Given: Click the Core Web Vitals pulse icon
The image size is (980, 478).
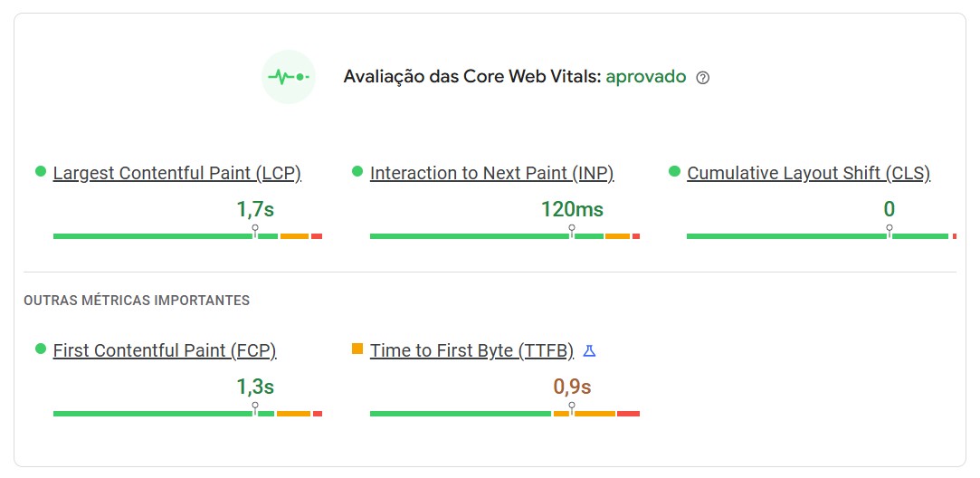Looking at the screenshot, I should point(289,78).
